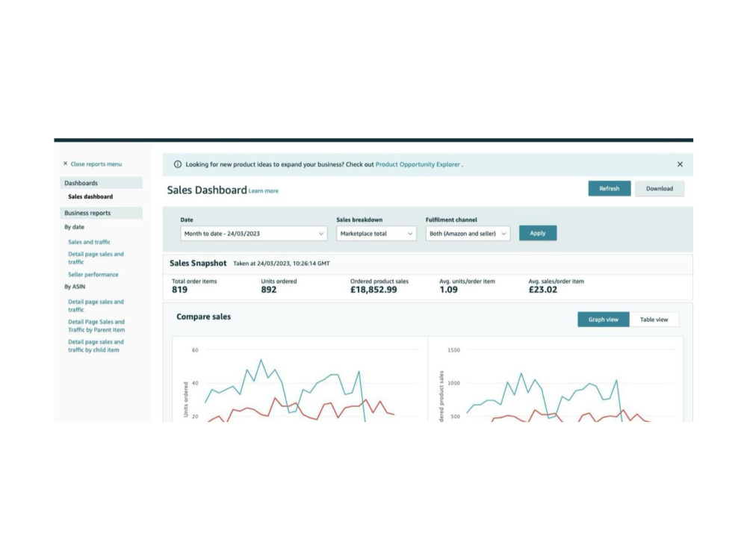
Task: Click the Total order items value 819
Action: click(179, 290)
